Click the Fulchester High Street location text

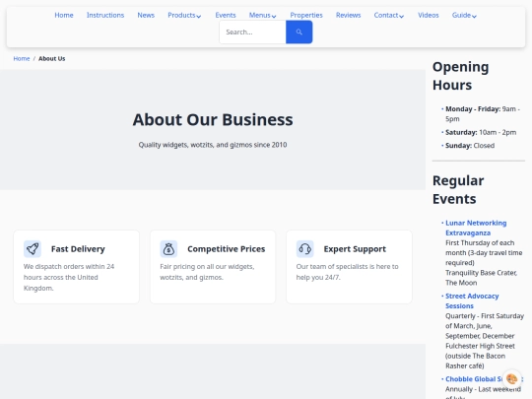(480, 356)
